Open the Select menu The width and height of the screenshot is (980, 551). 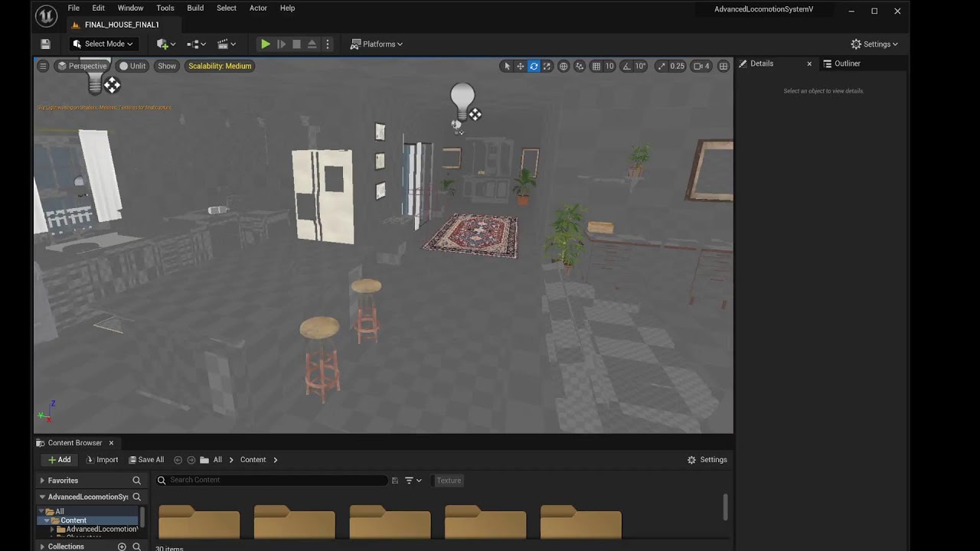(x=227, y=8)
